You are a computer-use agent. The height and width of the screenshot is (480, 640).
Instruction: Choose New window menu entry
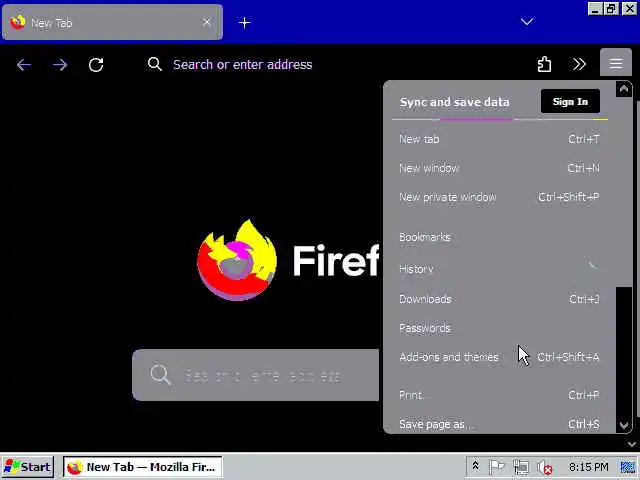[x=499, y=168]
